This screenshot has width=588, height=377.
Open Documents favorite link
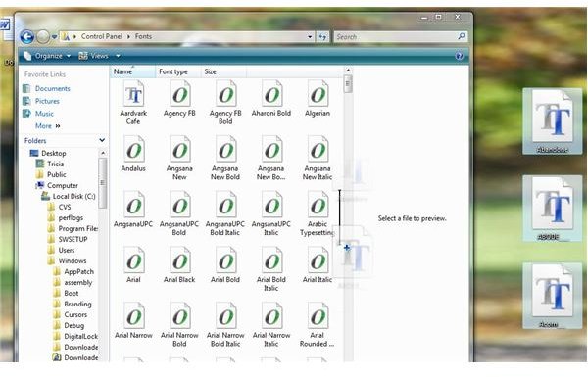pyautogui.click(x=46, y=89)
